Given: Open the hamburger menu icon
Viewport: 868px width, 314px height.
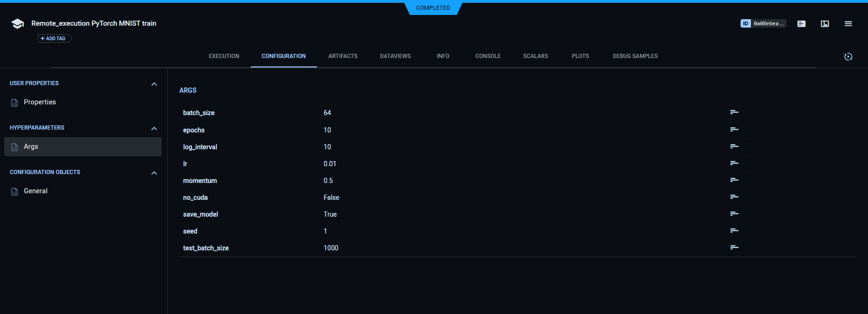Looking at the screenshot, I should 848,24.
